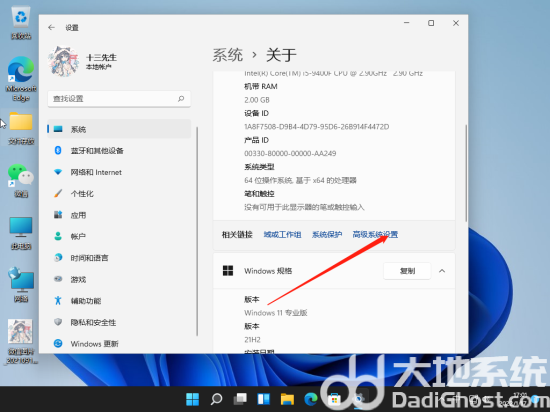Open the yellow folder on the desktop
The image size is (550, 412).
pos(21,128)
